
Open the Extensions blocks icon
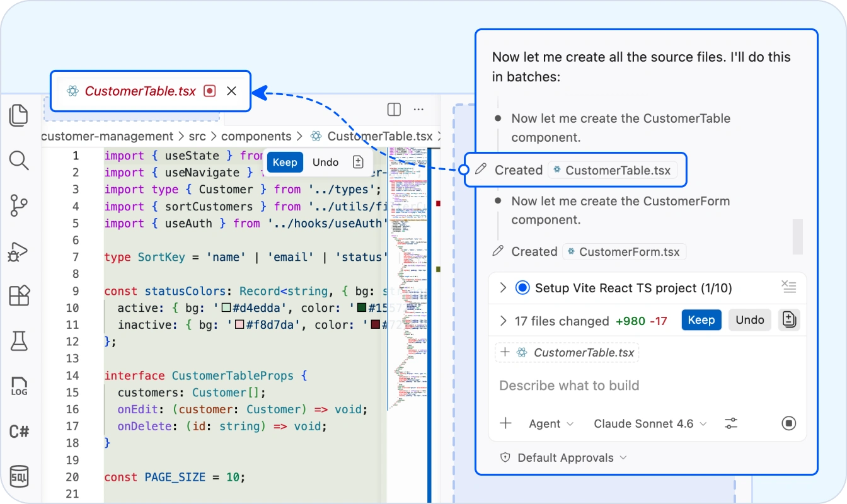point(20,295)
